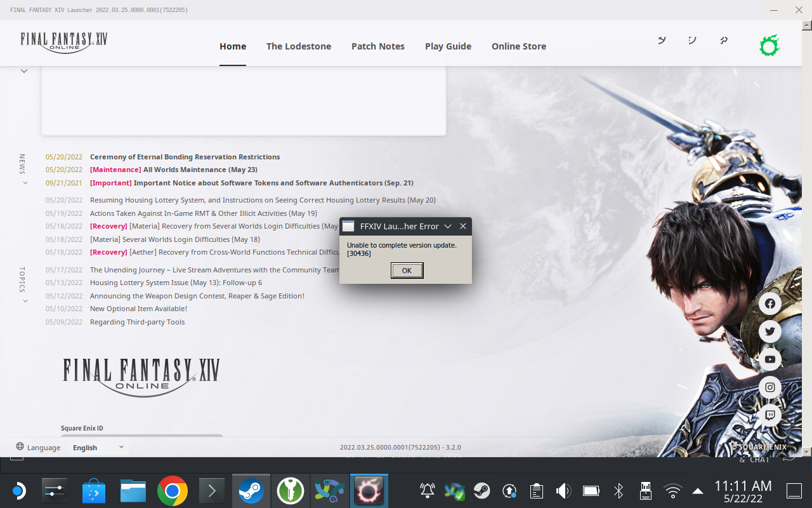Viewport: 812px width, 508px height.
Task: Open the Patch Notes tab
Action: coord(378,46)
